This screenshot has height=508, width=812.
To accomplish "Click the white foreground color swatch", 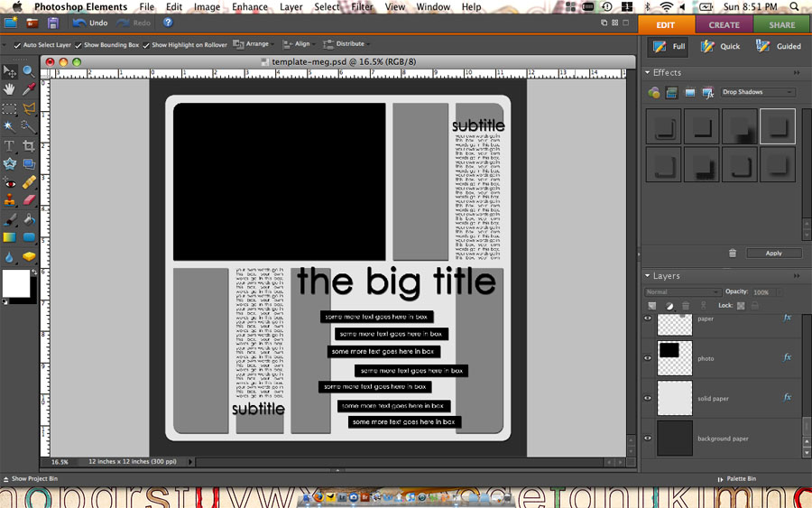I will click(14, 283).
